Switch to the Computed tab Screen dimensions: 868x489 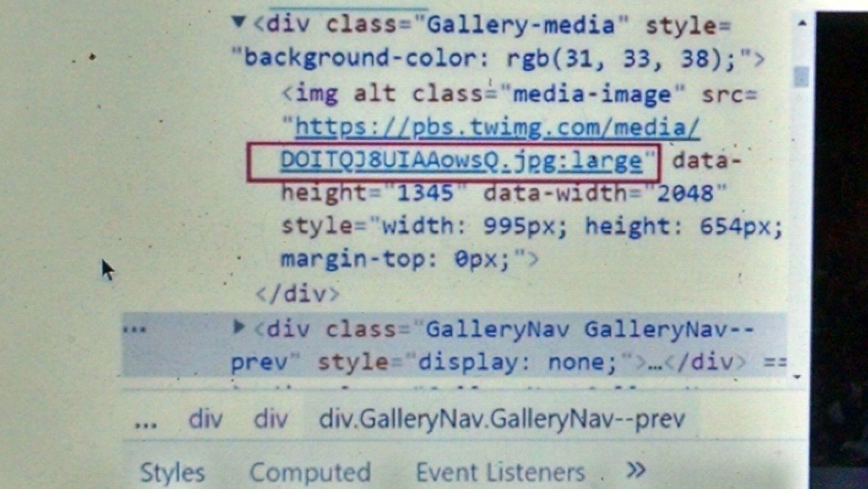[x=310, y=472]
